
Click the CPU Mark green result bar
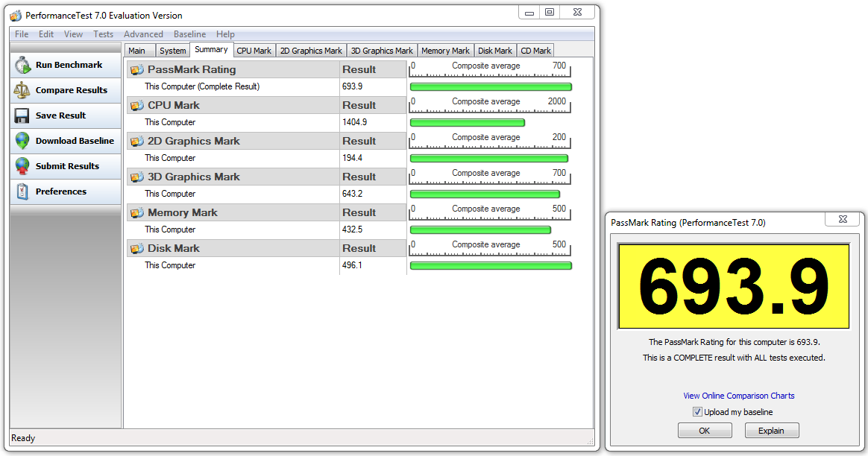coord(468,123)
